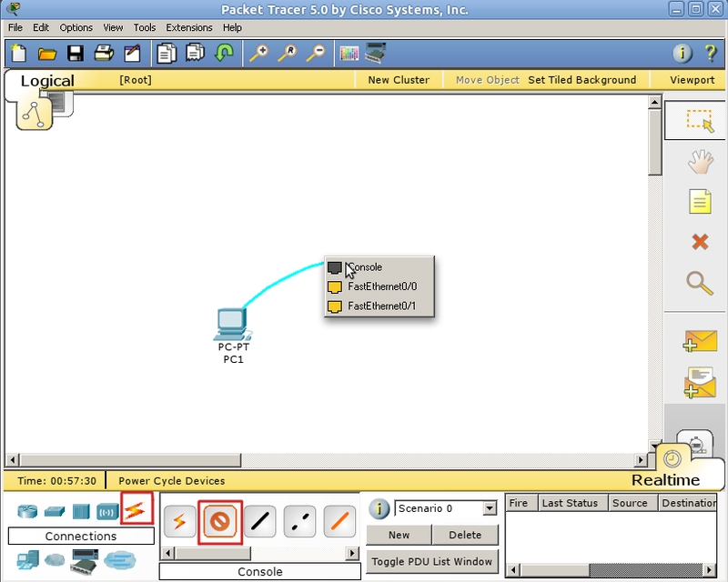The width and height of the screenshot is (728, 582).
Task: Choose FastEthernet0/1 from port list
Action: click(381, 306)
